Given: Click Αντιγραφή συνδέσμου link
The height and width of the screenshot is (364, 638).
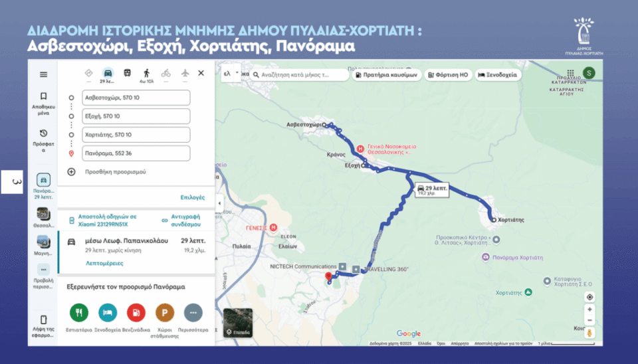Looking at the screenshot, I should [185, 221].
